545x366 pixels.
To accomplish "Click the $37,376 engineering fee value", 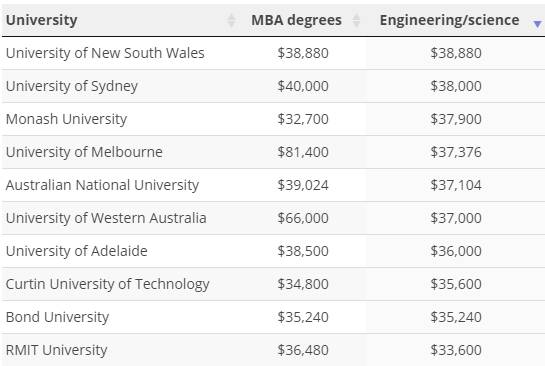I will [x=456, y=152].
